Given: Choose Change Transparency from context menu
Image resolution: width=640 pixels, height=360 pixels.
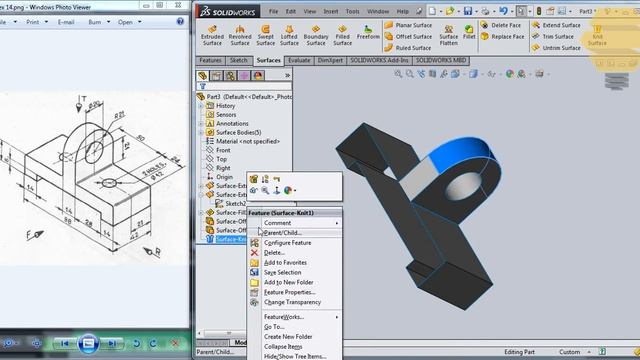Looking at the screenshot, I should pyautogui.click(x=294, y=302).
